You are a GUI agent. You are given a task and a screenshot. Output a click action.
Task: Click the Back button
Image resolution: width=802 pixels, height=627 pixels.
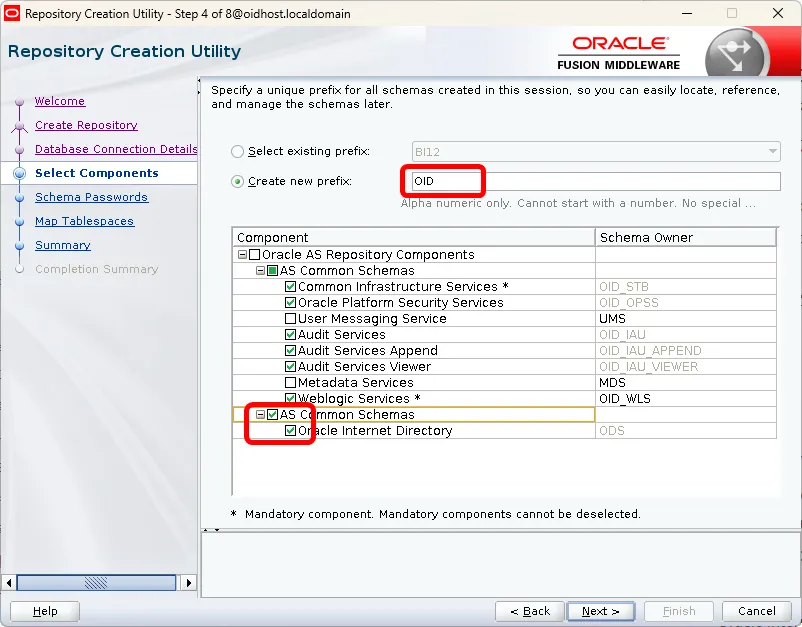(530, 611)
